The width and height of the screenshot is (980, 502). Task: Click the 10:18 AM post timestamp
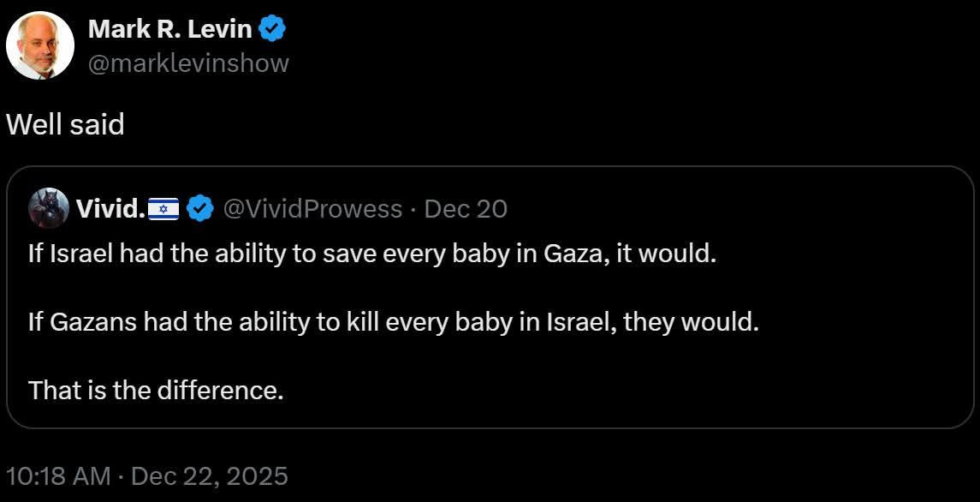click(x=59, y=475)
